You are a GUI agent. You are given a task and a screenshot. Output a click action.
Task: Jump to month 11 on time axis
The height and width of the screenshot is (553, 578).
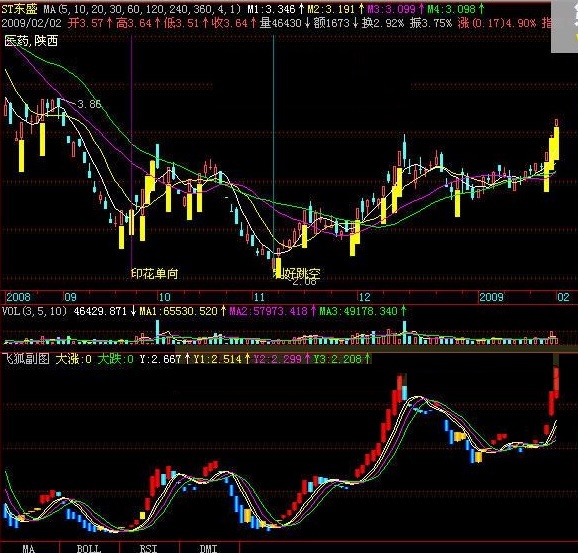click(x=259, y=297)
